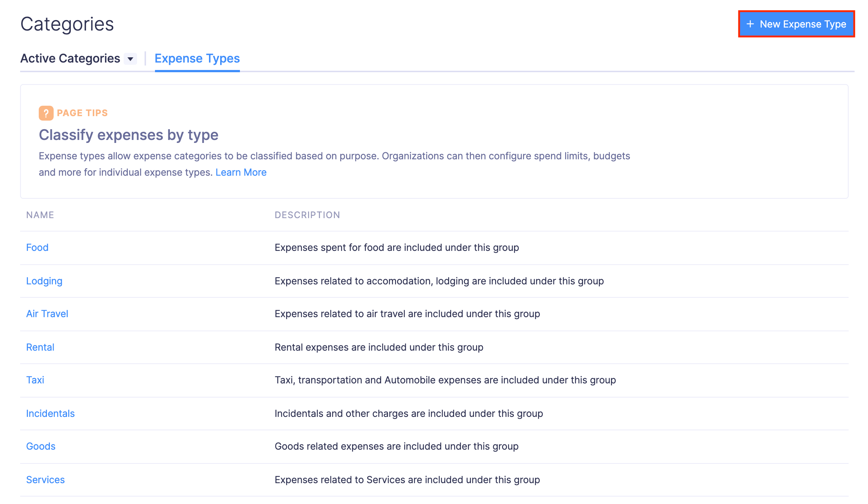Open the Services expense type
This screenshot has width=868, height=504.
45,479
